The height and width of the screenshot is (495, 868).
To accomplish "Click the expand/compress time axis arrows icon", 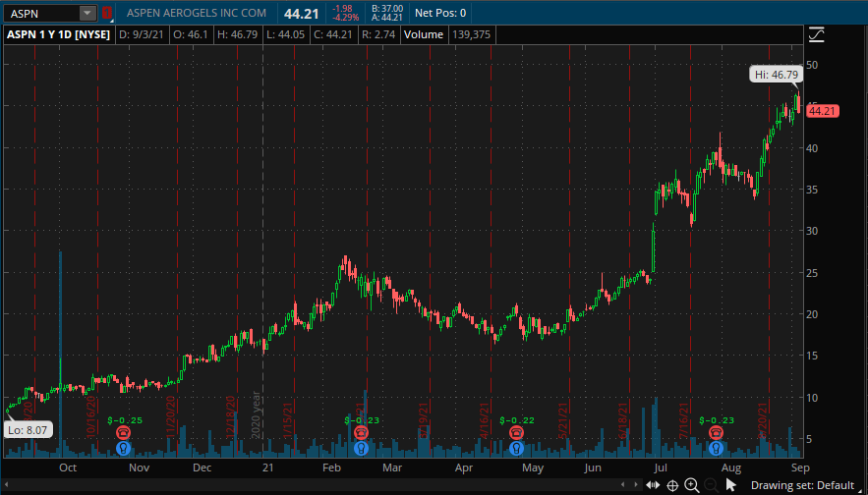I will 653,485.
